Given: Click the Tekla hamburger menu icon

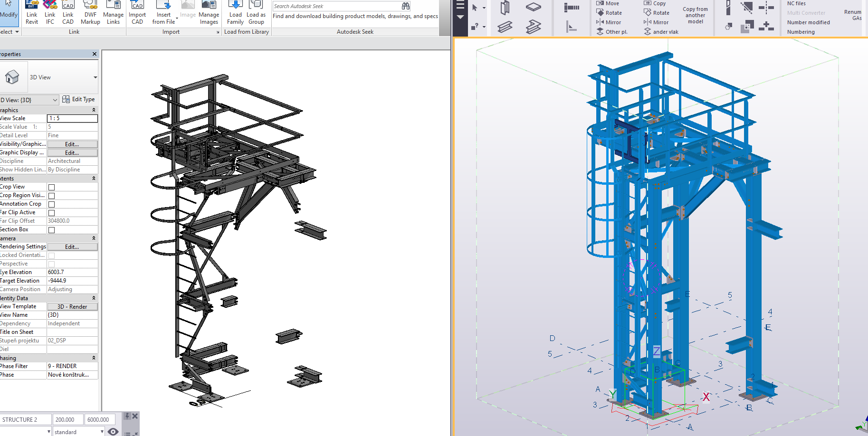Looking at the screenshot, I should 460,6.
